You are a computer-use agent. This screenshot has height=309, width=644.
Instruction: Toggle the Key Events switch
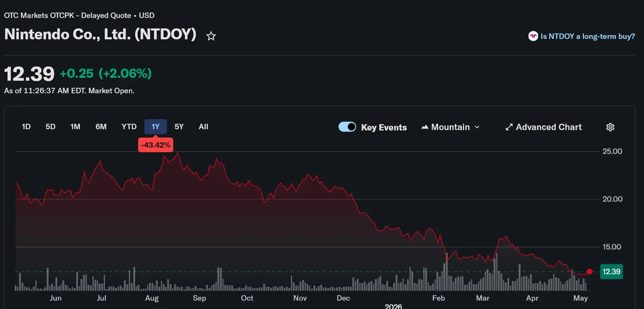tap(347, 127)
